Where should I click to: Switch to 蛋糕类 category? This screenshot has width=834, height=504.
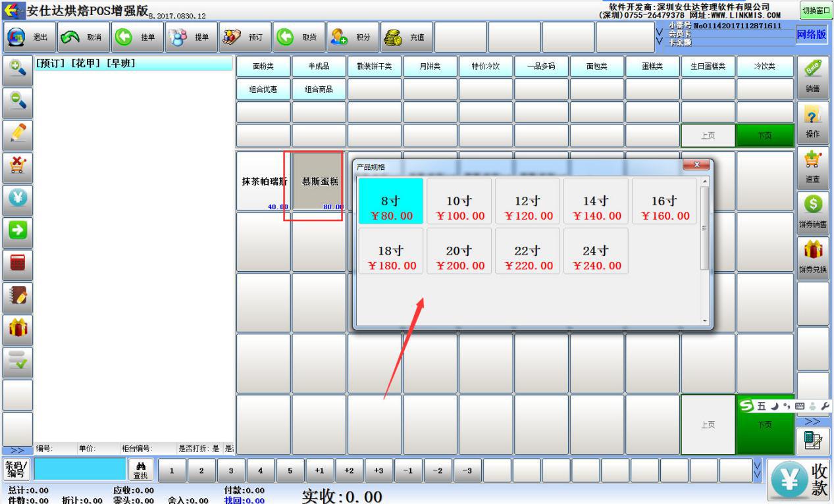tap(652, 66)
